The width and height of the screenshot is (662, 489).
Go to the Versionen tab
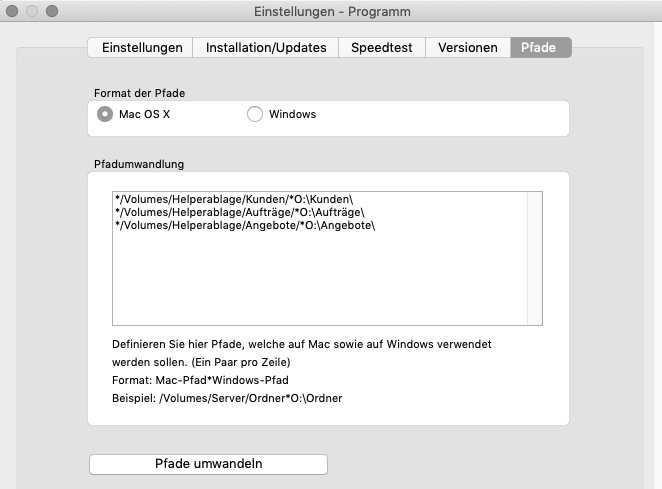click(467, 47)
